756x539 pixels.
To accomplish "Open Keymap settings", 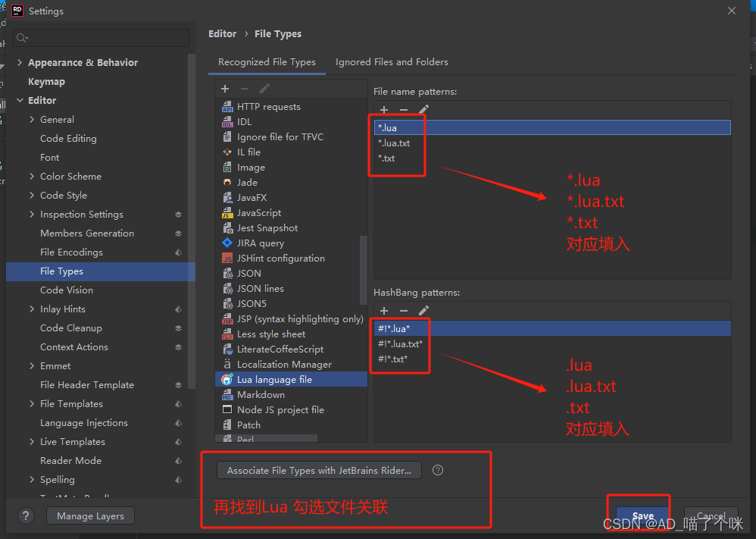I will pyautogui.click(x=46, y=82).
